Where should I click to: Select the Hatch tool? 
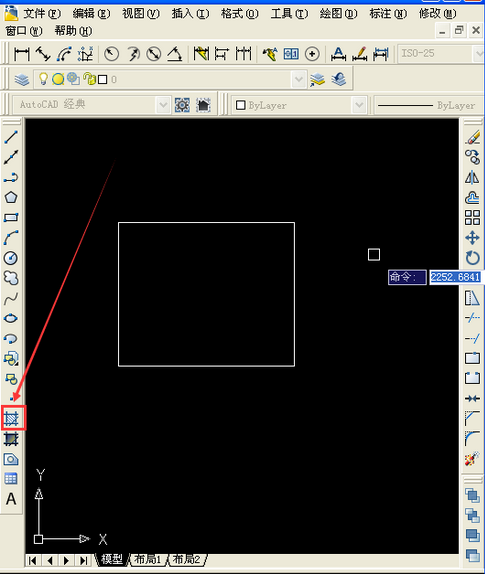[x=11, y=418]
